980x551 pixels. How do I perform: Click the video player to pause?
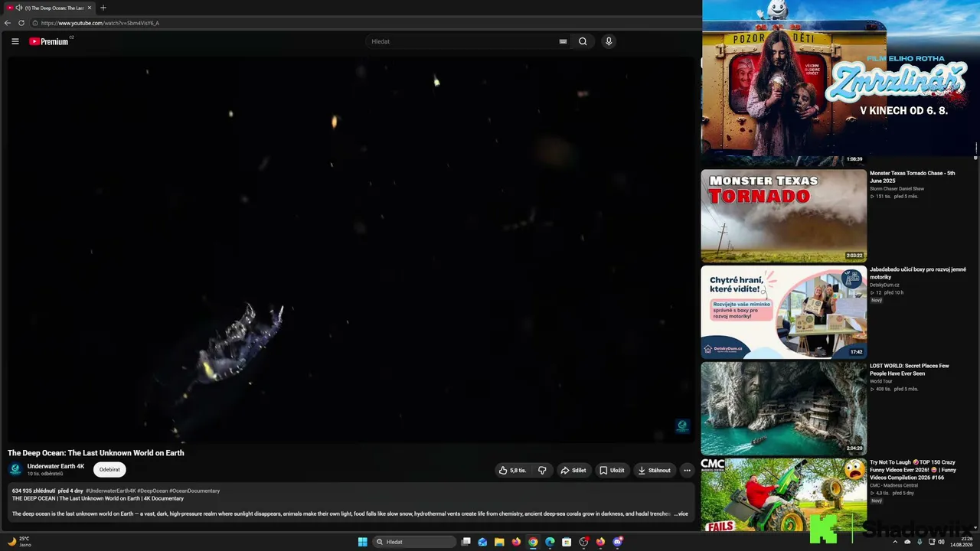(x=351, y=249)
